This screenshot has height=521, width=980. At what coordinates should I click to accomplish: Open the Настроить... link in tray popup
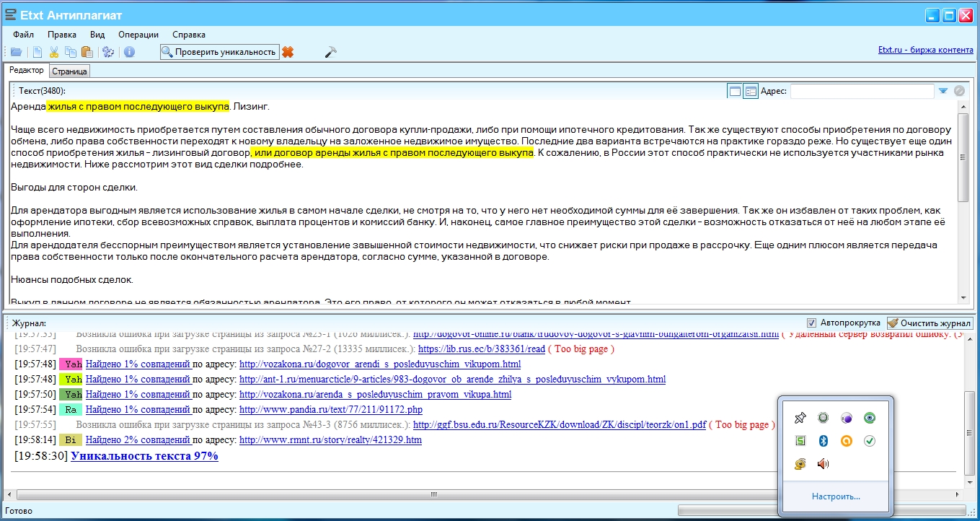tap(836, 496)
